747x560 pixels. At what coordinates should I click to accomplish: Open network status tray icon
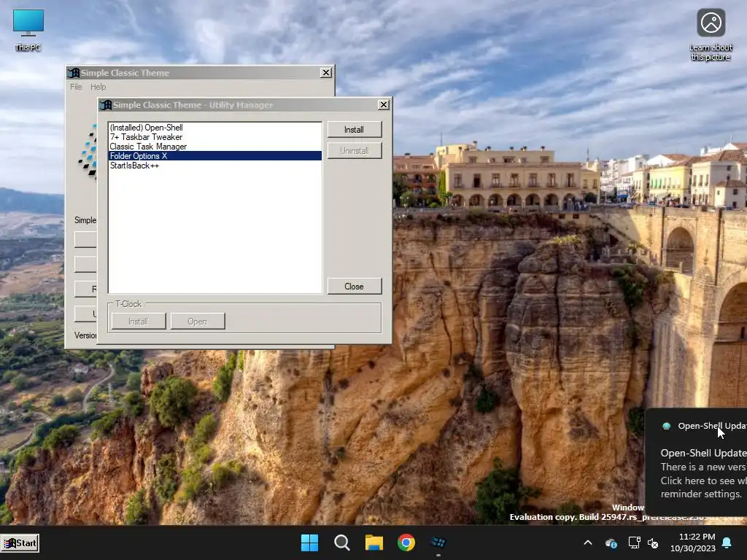tap(634, 542)
